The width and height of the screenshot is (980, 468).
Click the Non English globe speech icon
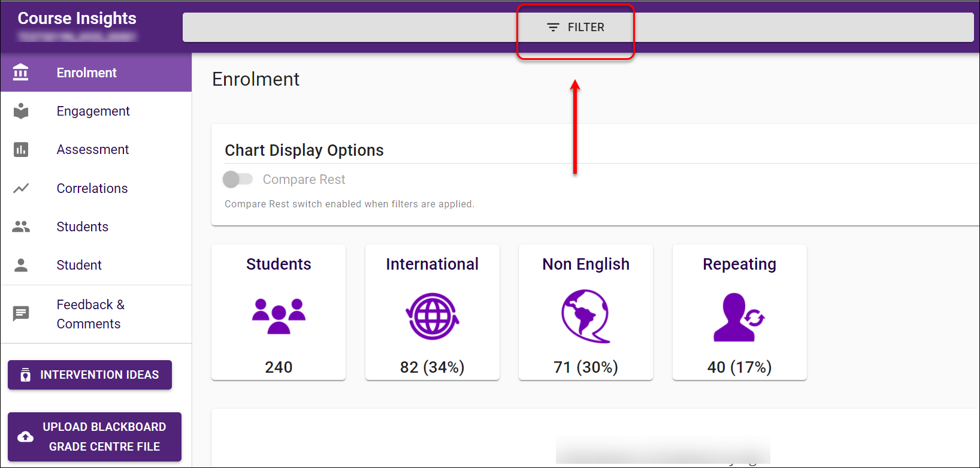tap(585, 316)
